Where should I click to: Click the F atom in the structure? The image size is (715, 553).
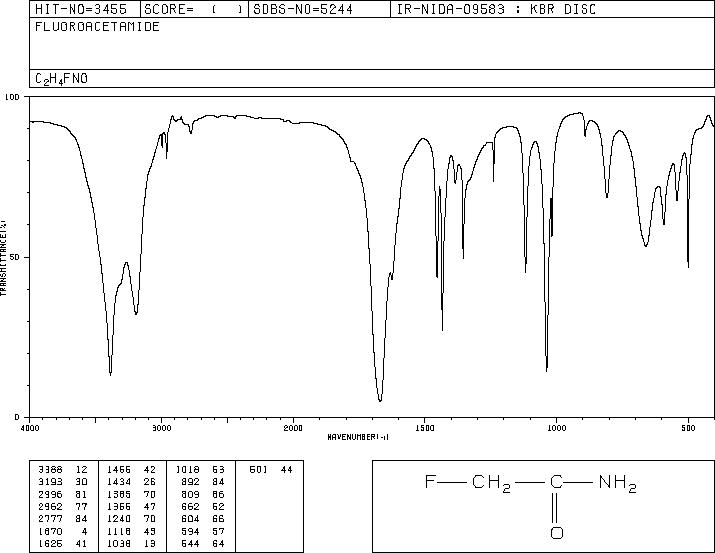click(x=429, y=481)
